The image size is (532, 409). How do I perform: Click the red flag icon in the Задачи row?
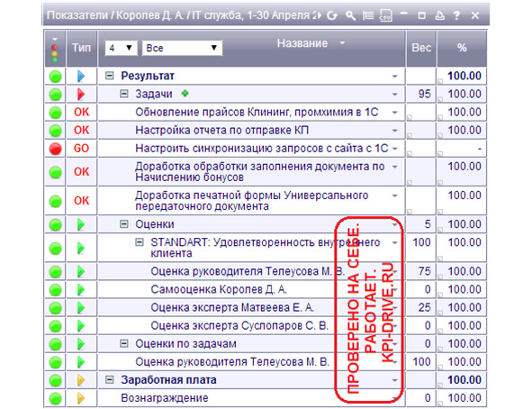tap(81, 94)
